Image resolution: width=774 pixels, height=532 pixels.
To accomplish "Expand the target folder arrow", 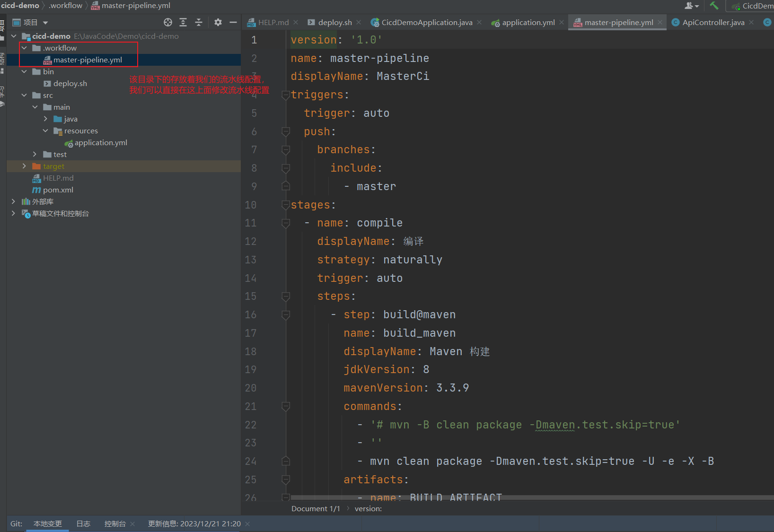I will pyautogui.click(x=24, y=166).
